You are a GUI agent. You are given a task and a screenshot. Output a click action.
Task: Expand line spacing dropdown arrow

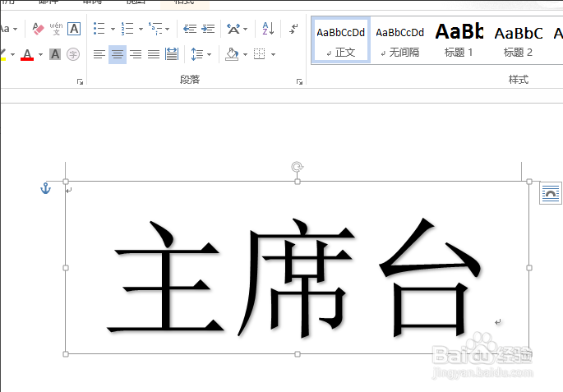[210, 54]
